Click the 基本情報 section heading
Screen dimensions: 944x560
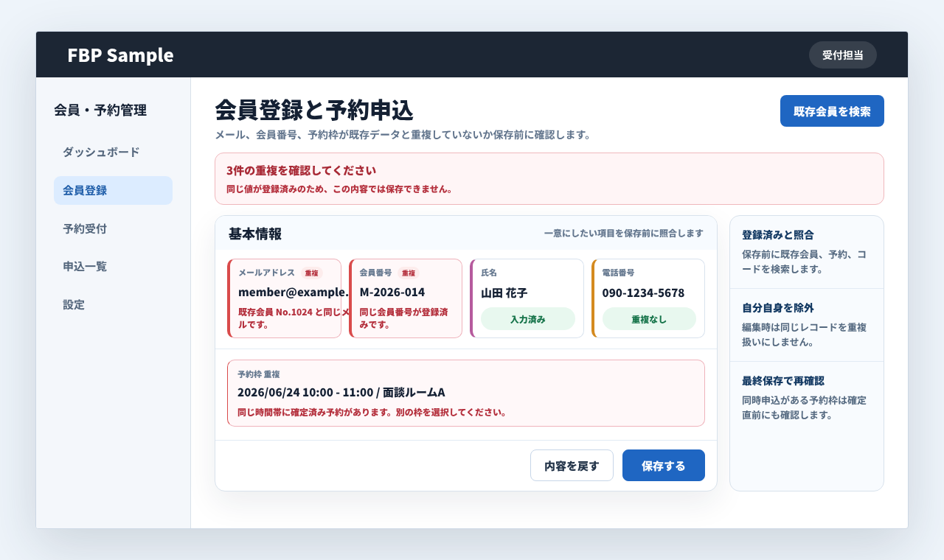(x=255, y=234)
